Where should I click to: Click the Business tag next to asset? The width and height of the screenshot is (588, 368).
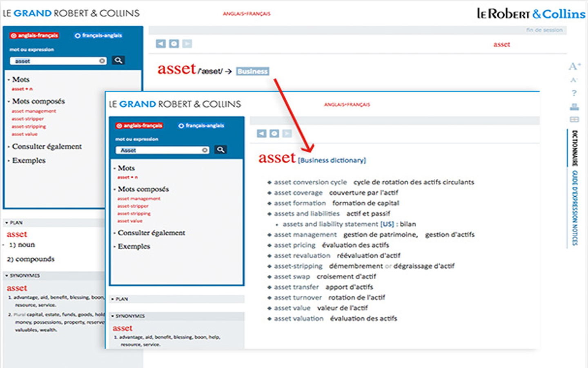click(x=252, y=71)
